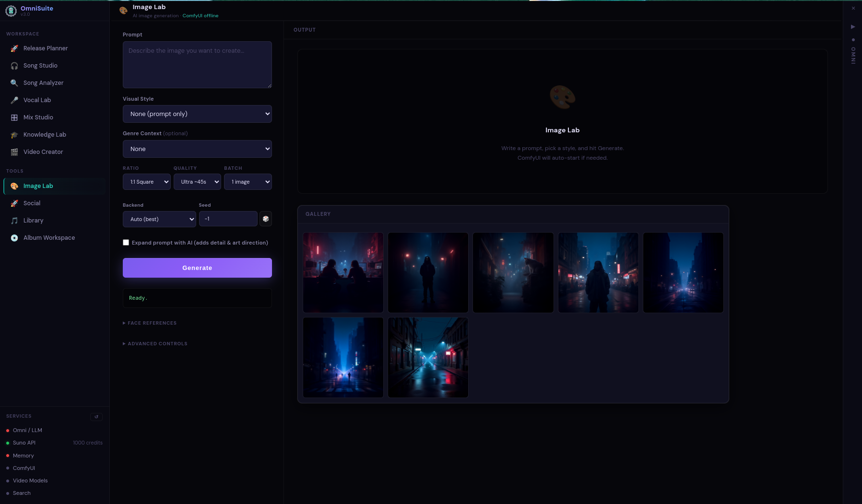
Task: Open Song Studio via headphones icon
Action: pos(14,66)
